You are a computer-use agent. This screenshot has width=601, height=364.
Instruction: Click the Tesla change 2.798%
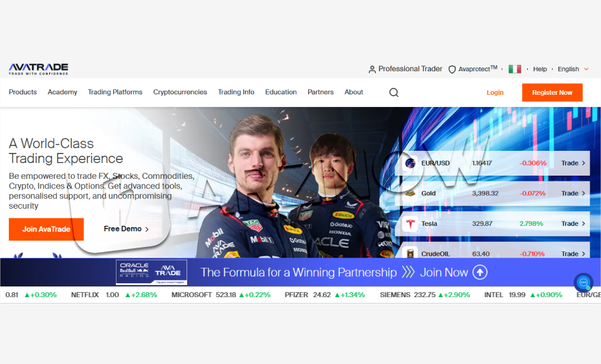531,224
